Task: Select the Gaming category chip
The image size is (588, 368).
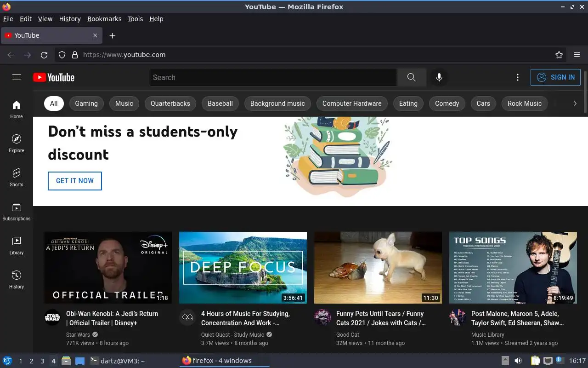Action: (86, 103)
